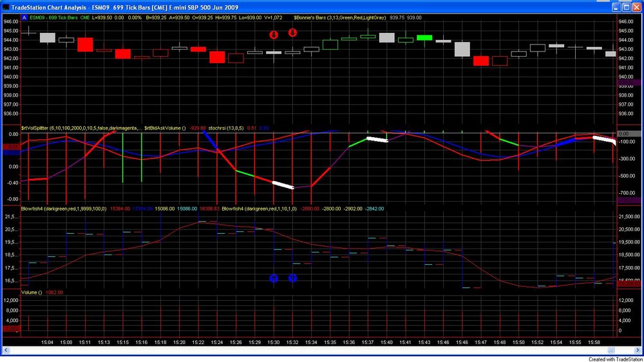Click the 'L=939.50' last price value
The width and height of the screenshot is (644, 362).
pos(102,17)
